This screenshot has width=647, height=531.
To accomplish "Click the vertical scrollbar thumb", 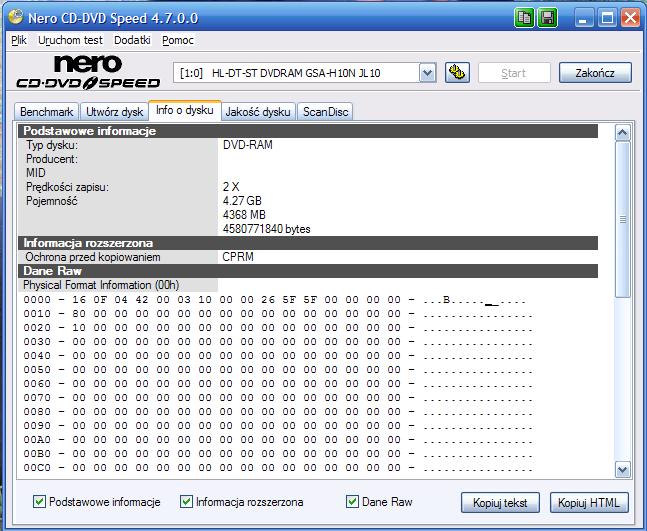I will 623,219.
